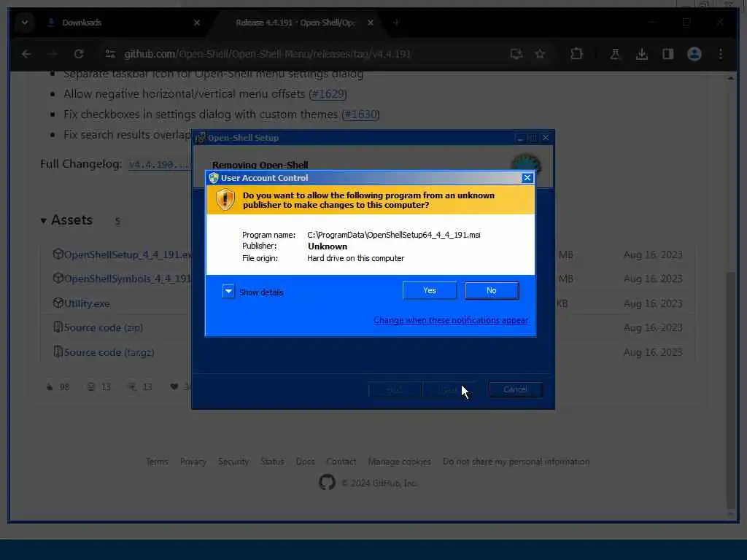Open Chrome Labs flask icon

(615, 54)
